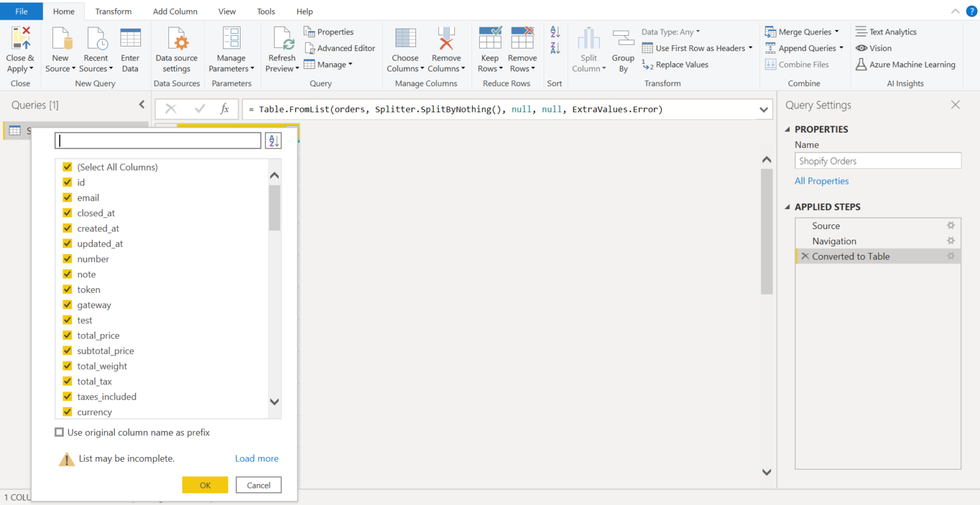Enable Use original column name as prefix
980x505 pixels.
click(59, 432)
